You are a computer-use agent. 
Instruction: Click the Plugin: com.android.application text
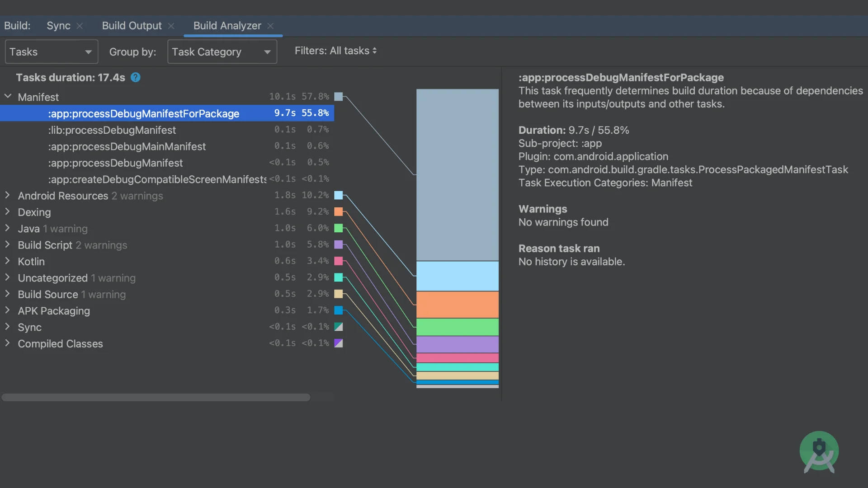click(x=593, y=156)
